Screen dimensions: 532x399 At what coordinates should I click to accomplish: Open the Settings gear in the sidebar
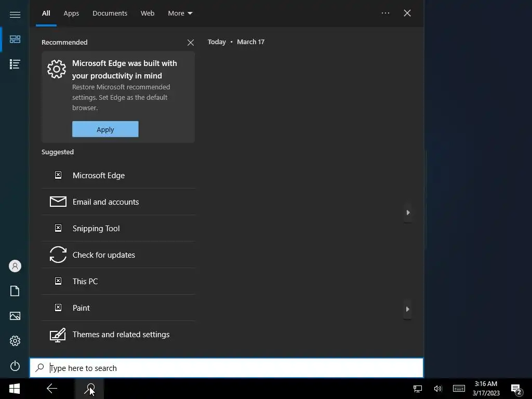click(15, 341)
